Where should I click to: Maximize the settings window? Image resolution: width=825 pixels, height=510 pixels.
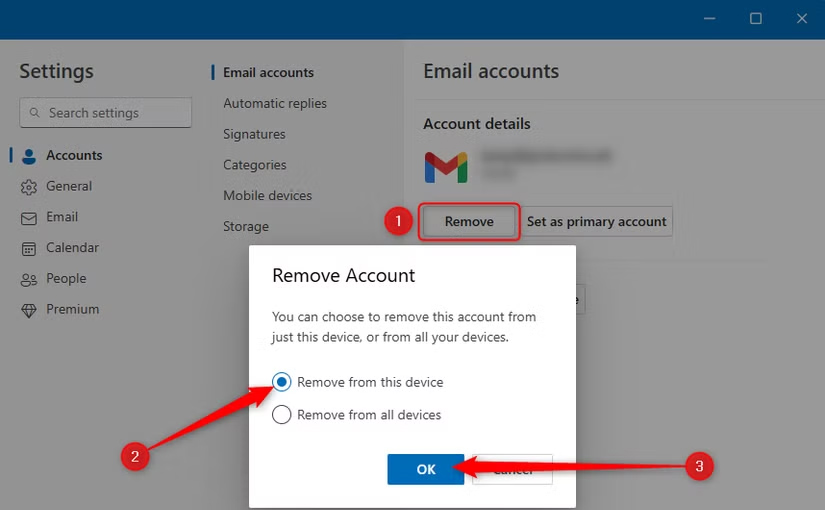[x=756, y=18]
